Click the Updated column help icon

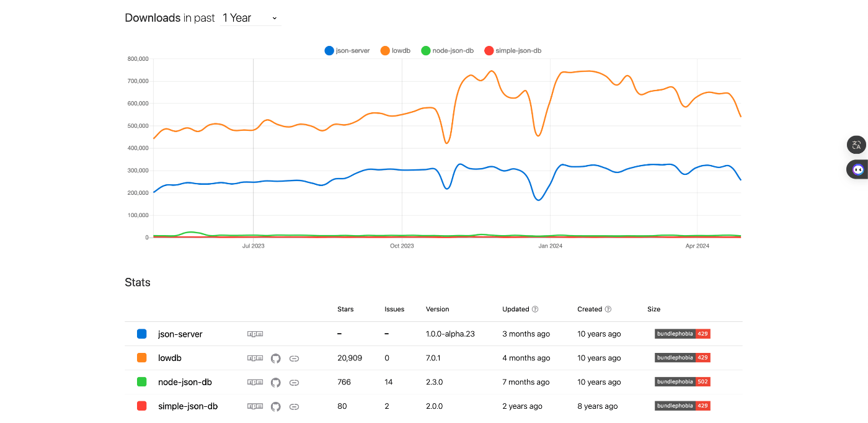535,309
